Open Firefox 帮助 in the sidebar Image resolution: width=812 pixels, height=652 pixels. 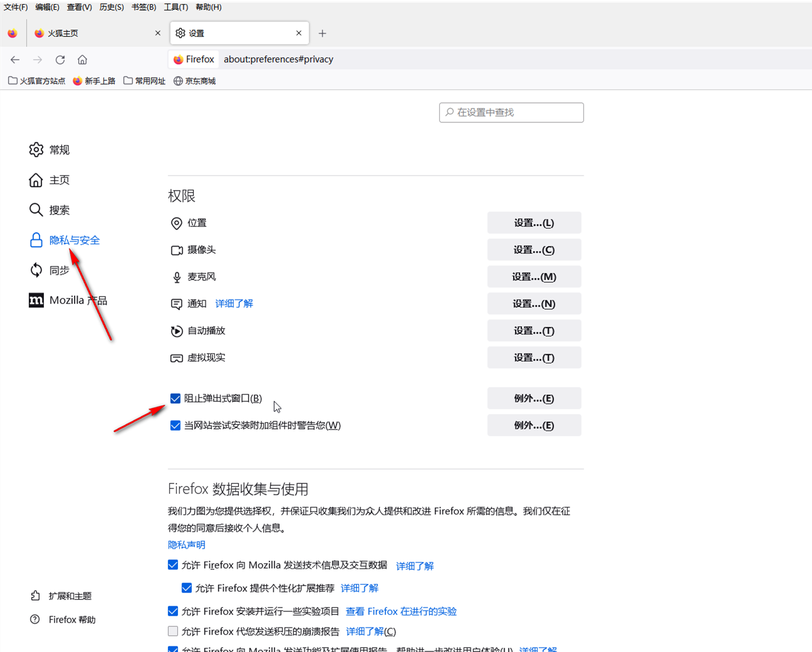coord(63,619)
